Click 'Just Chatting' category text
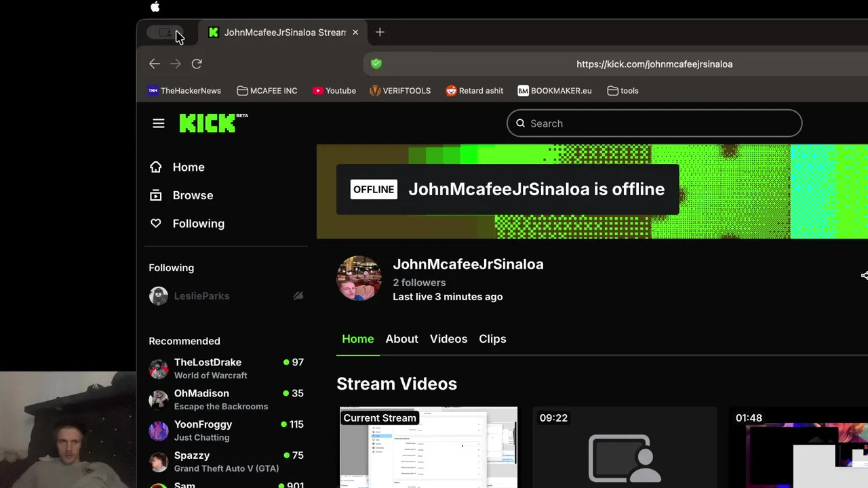 point(201,438)
